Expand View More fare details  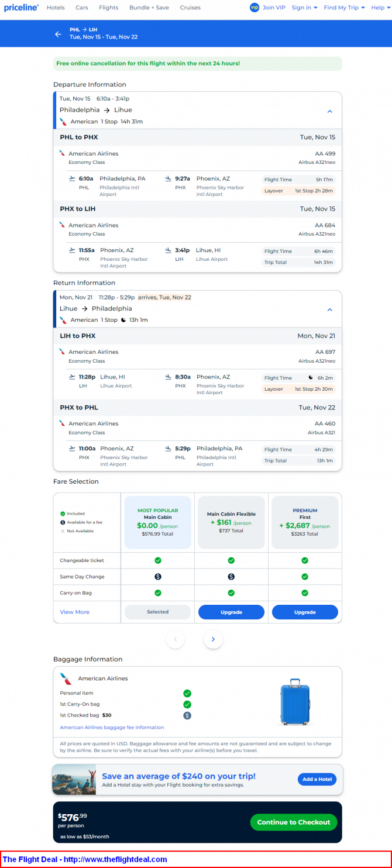coord(75,612)
